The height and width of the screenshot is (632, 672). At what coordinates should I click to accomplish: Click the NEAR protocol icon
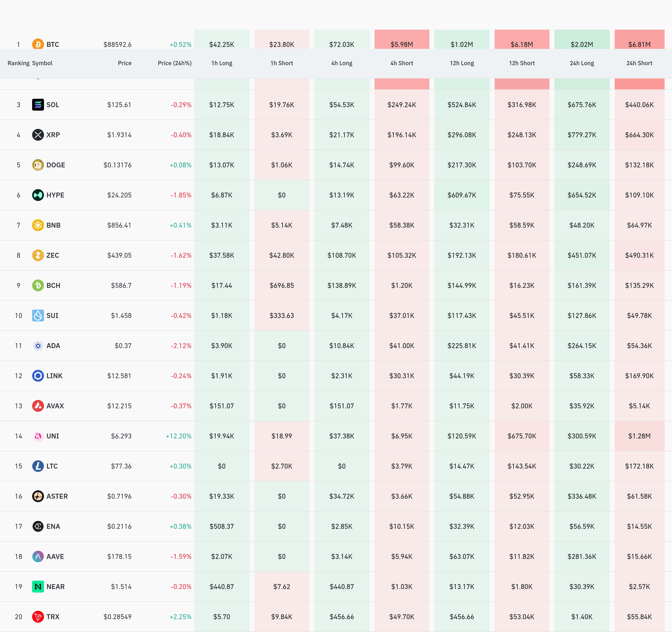38,587
